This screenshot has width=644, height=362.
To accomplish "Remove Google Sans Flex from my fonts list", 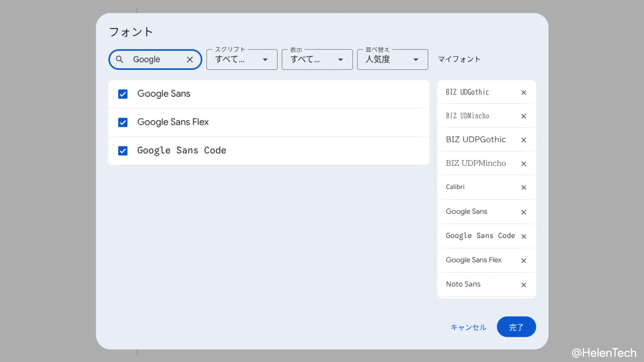I will [x=523, y=261].
